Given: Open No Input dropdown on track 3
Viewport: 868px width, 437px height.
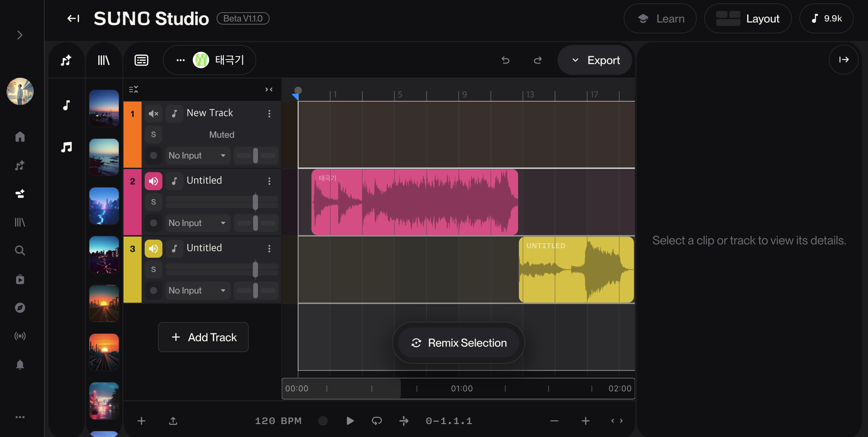Looking at the screenshot, I should click(x=197, y=290).
